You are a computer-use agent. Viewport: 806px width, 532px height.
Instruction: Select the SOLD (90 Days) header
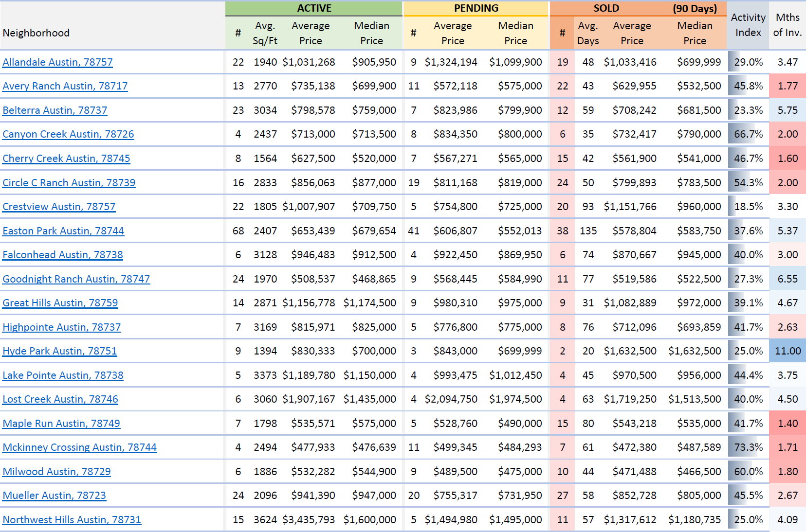coord(638,8)
